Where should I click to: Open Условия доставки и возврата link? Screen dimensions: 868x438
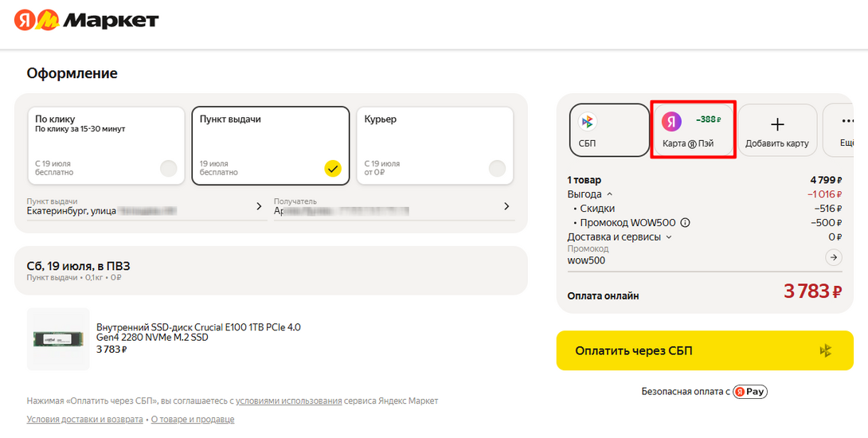84,419
